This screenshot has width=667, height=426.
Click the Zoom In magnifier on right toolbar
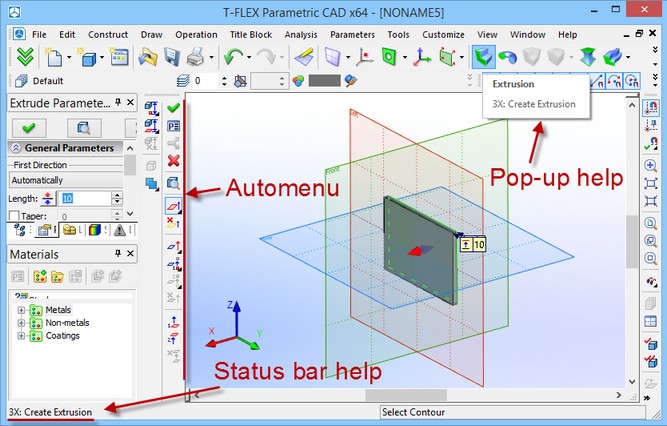point(650,165)
